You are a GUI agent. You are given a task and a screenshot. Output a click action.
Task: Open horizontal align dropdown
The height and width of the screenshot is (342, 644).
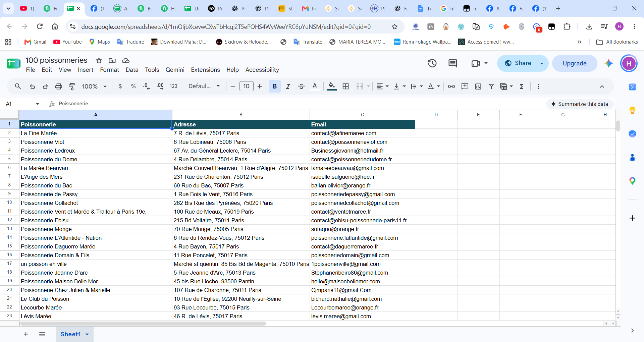382,87
